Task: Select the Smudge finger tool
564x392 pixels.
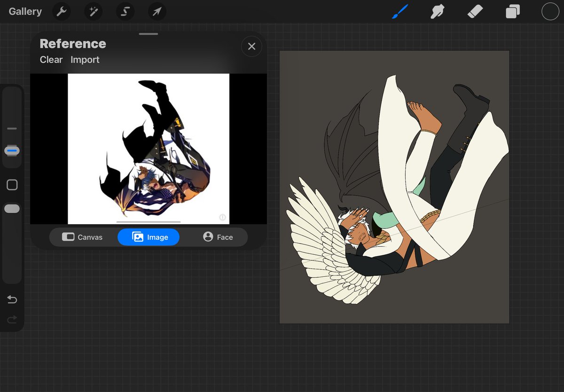Action: click(438, 11)
